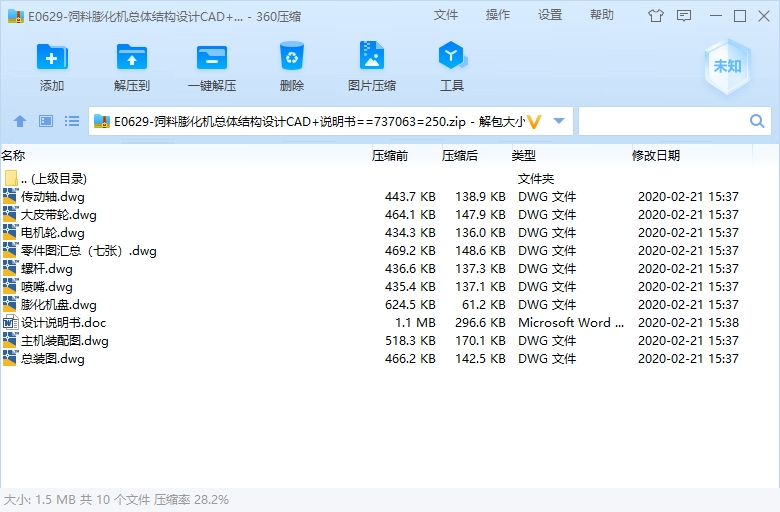The image size is (780, 512).
Task: Click the 删除 (Delete) trash icon
Action: tap(292, 56)
